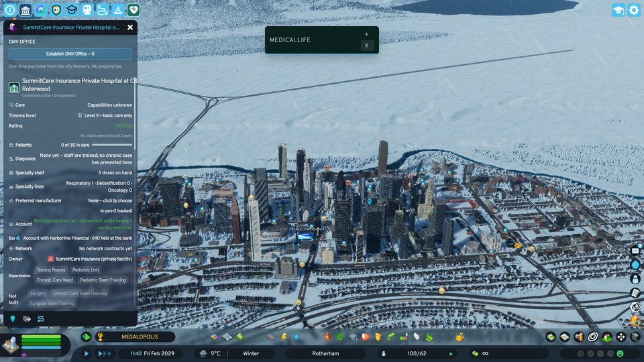Open the graduation cap education icon

(72, 10)
